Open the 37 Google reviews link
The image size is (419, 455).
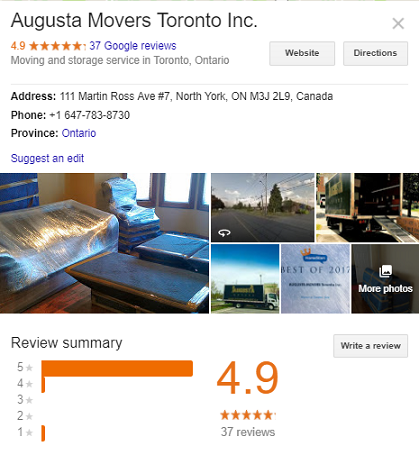(133, 46)
